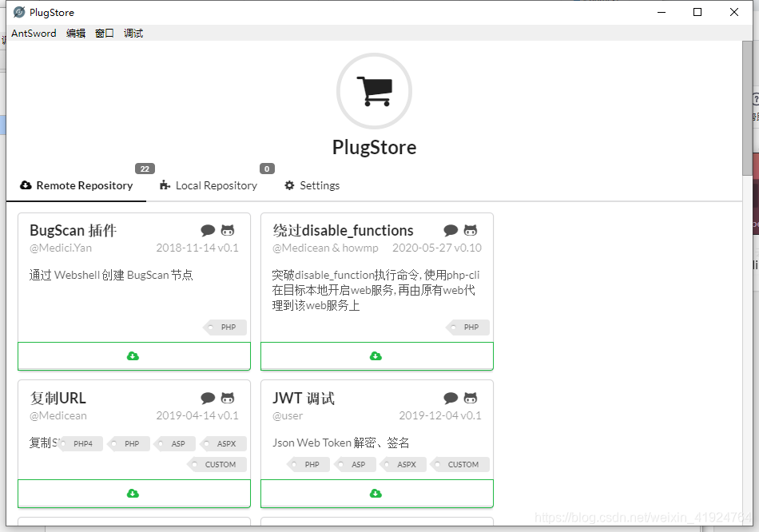The image size is (759, 532).
Task: Open the Settings tab
Action: point(312,185)
